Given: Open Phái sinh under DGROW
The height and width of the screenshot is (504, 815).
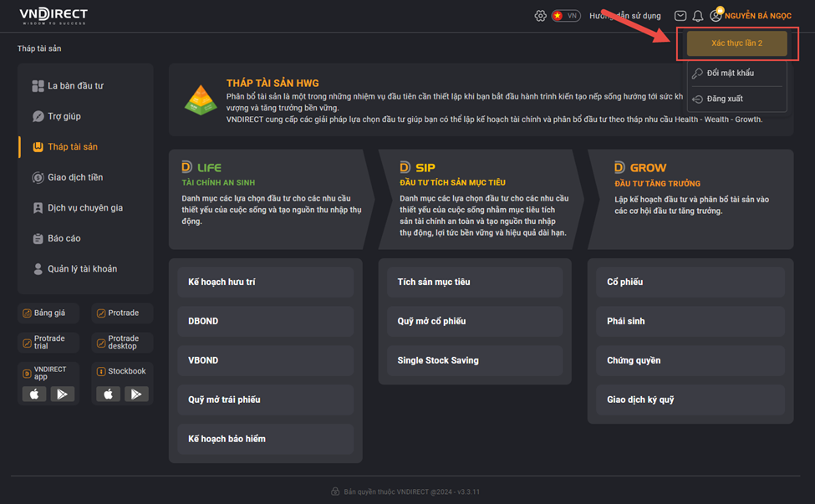Looking at the screenshot, I should 690,321.
